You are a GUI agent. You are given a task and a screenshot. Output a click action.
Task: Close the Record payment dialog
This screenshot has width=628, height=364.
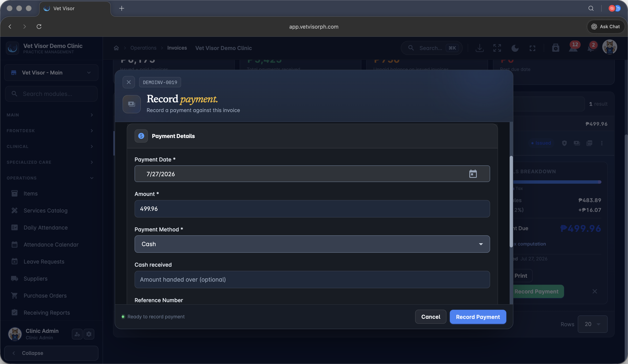tap(129, 82)
